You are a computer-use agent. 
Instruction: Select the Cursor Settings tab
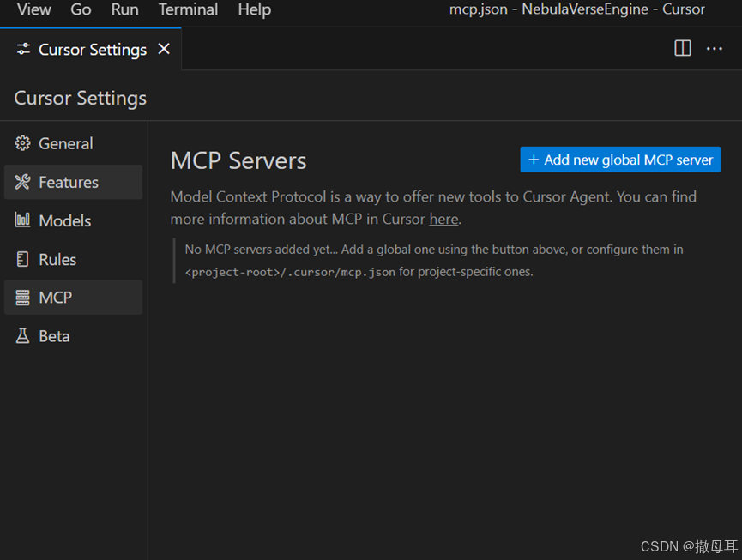click(x=91, y=49)
